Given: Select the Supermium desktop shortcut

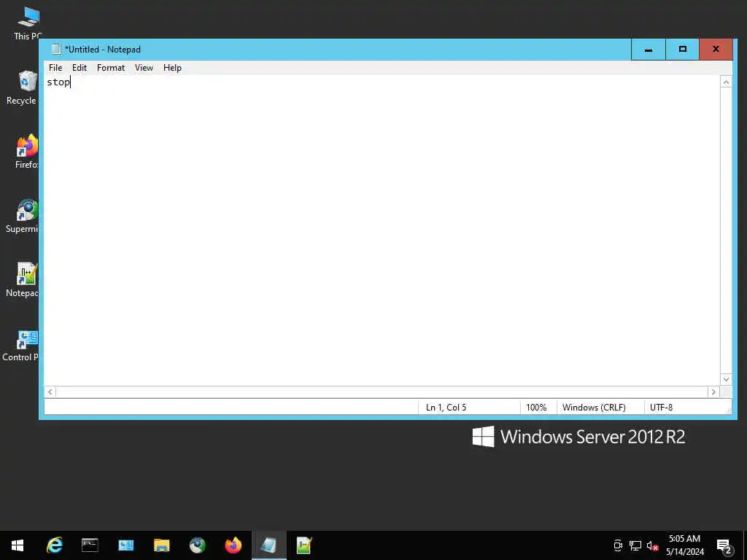Looking at the screenshot, I should click(23, 216).
